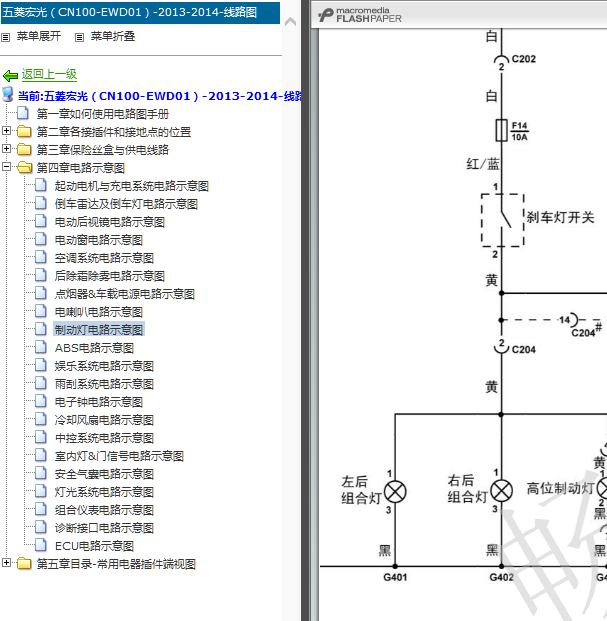Click the 菜单折叠 collapse-menu button
The height and width of the screenshot is (621, 607).
105,36
